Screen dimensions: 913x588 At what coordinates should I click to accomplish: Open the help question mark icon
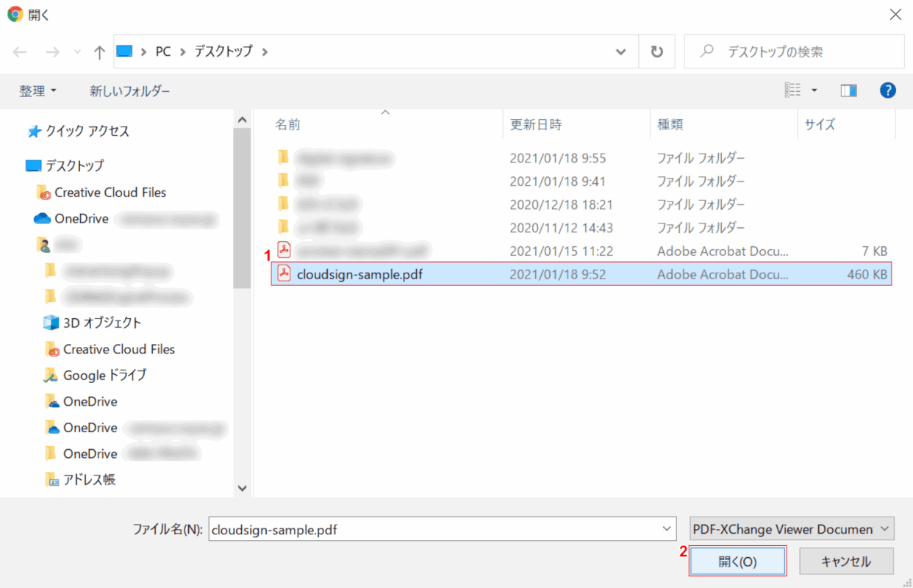pos(887,90)
